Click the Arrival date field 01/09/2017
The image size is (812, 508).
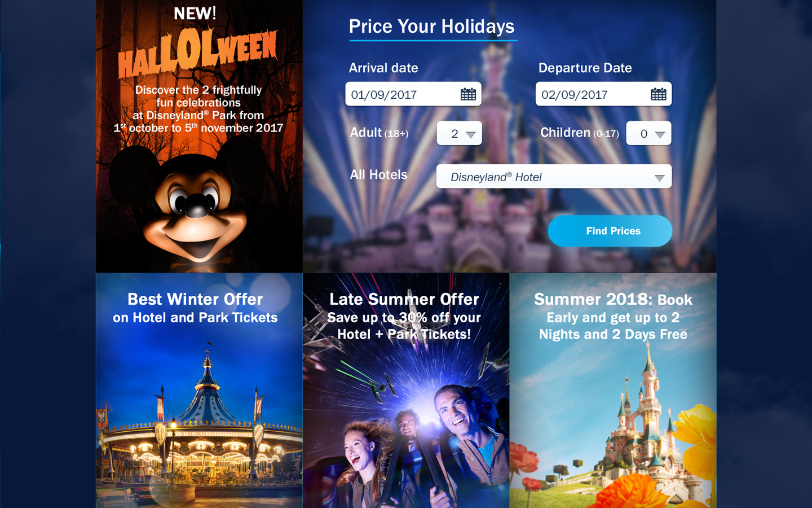(413, 94)
